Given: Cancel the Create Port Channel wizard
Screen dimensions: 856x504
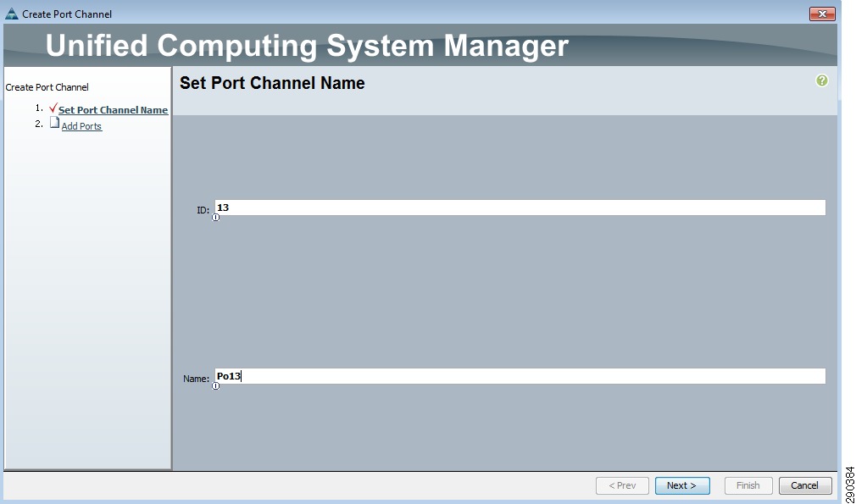Looking at the screenshot, I should pyautogui.click(x=804, y=485).
